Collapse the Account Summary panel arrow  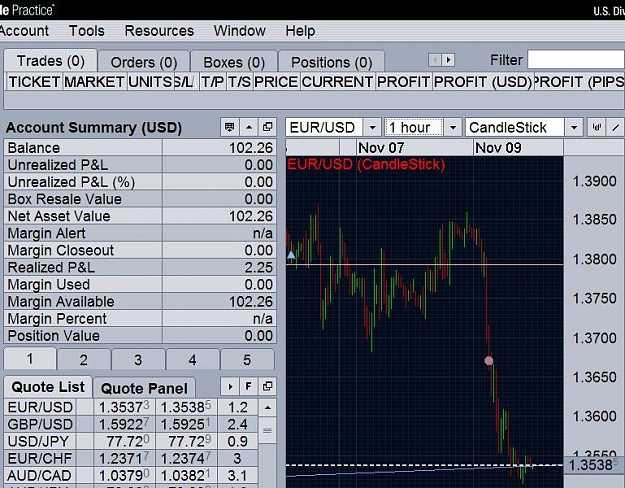point(249,127)
